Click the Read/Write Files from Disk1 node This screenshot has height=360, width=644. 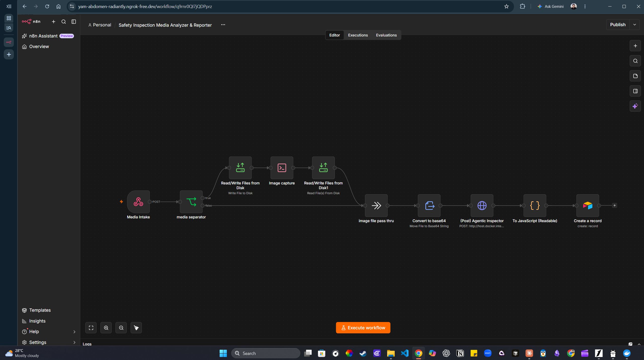(323, 168)
